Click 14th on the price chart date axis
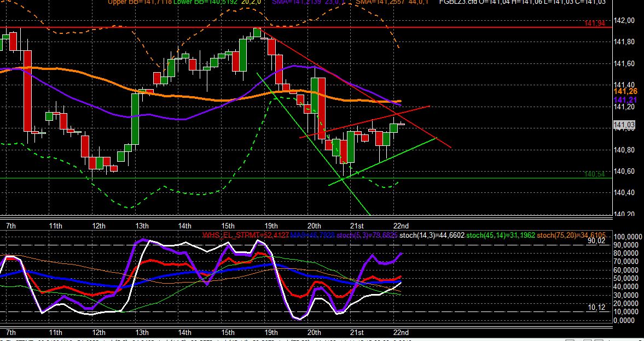The width and height of the screenshot is (644, 341). (x=185, y=226)
